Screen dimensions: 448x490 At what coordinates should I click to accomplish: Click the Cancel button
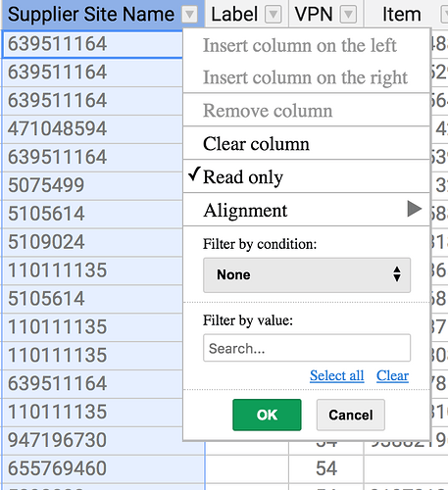pyautogui.click(x=351, y=415)
